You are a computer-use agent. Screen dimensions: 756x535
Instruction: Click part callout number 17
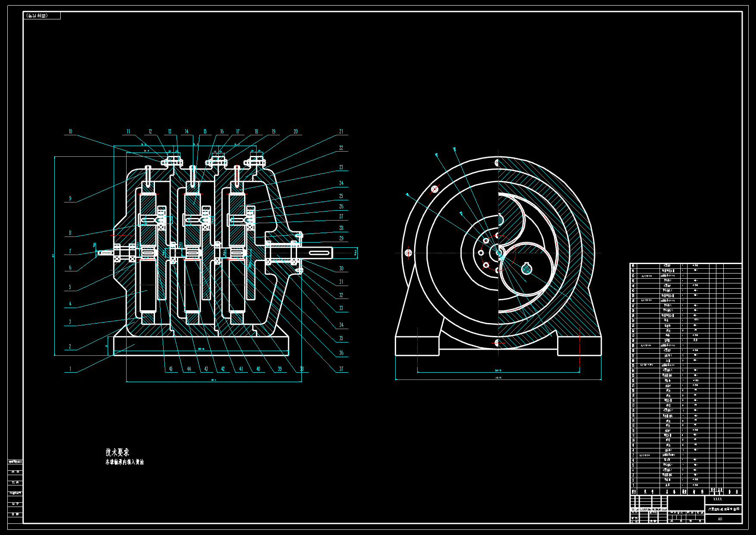pos(238,132)
